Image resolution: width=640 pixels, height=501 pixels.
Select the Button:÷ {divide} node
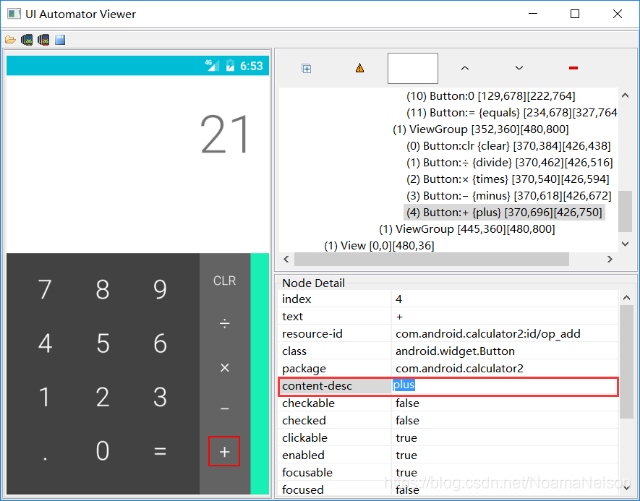509,163
